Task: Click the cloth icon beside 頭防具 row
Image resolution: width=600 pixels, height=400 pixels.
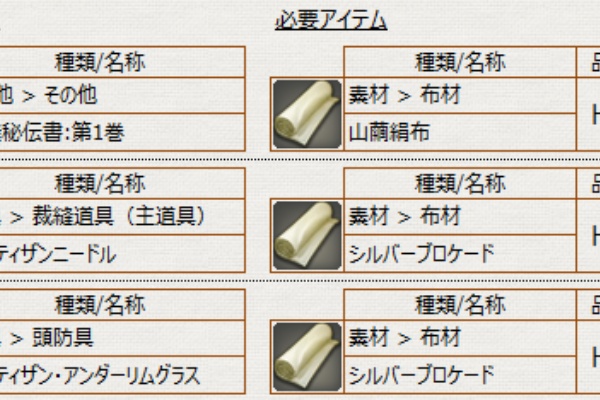Action: [x=307, y=356]
